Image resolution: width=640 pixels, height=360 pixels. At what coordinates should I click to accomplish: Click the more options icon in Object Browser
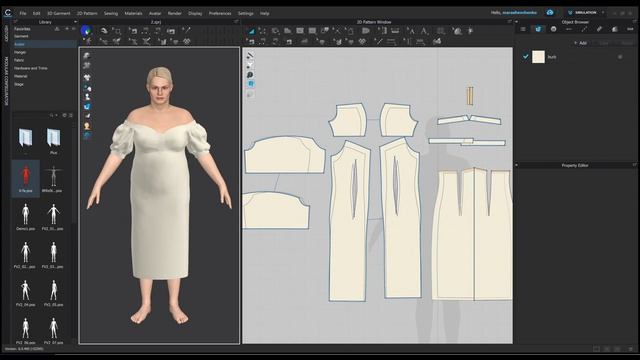[630, 29]
